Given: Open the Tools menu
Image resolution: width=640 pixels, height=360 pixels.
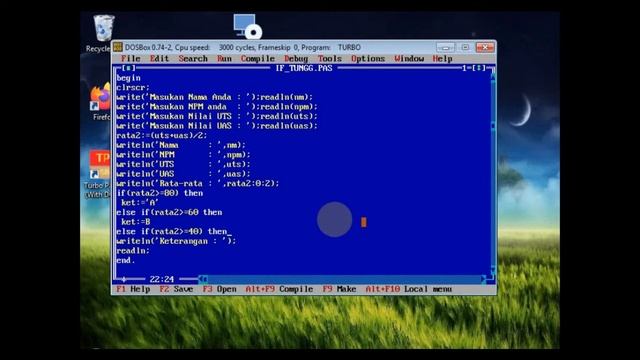Looking at the screenshot, I should 329,59.
